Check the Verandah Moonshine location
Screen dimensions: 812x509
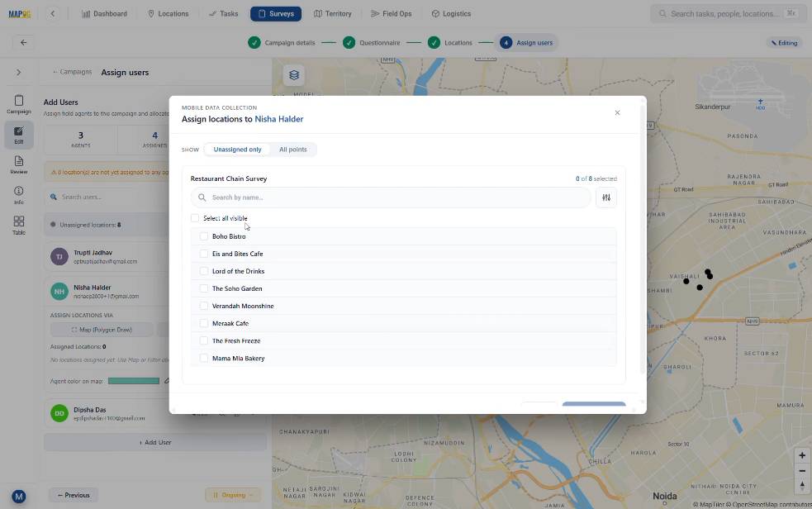pos(203,306)
